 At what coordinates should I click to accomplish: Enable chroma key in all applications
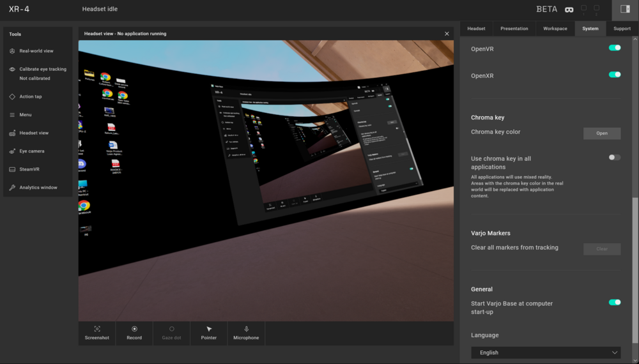[x=614, y=157]
